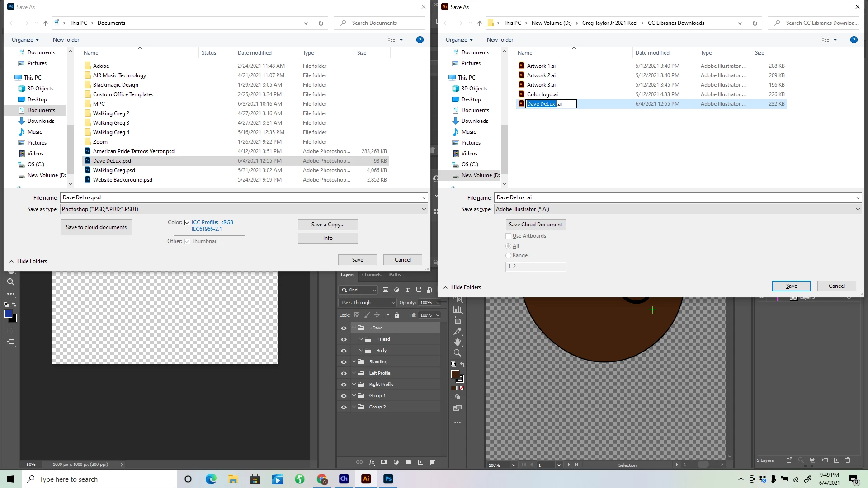Enable the Use Artboards checkbox
Screen dimensions: 868x488
pyautogui.click(x=508, y=236)
